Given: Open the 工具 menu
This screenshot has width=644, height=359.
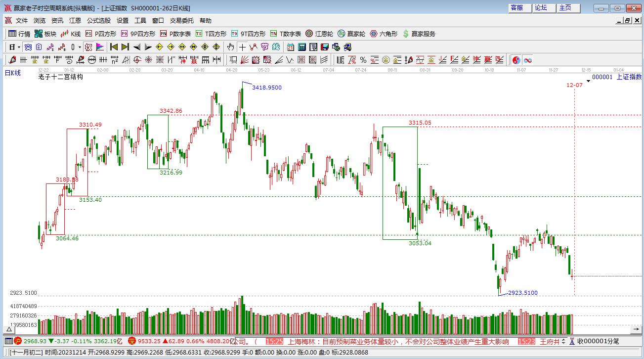Looking at the screenshot, I should click(140, 20).
